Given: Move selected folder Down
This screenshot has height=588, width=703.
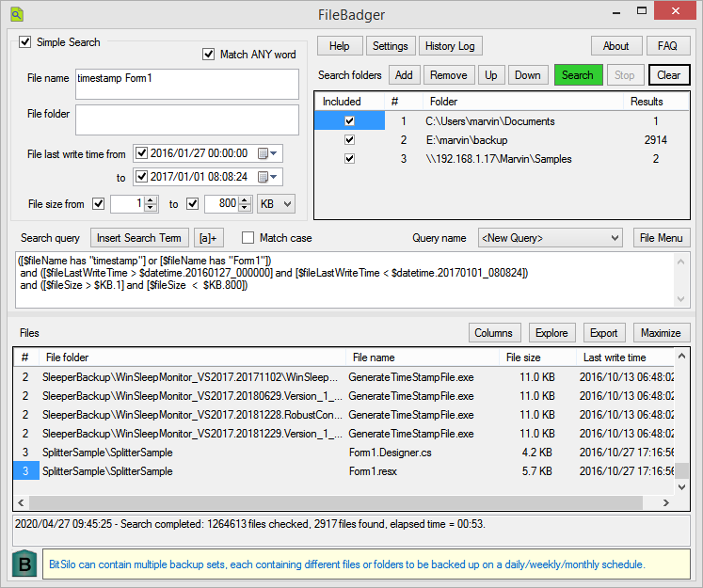Looking at the screenshot, I should [528, 75].
